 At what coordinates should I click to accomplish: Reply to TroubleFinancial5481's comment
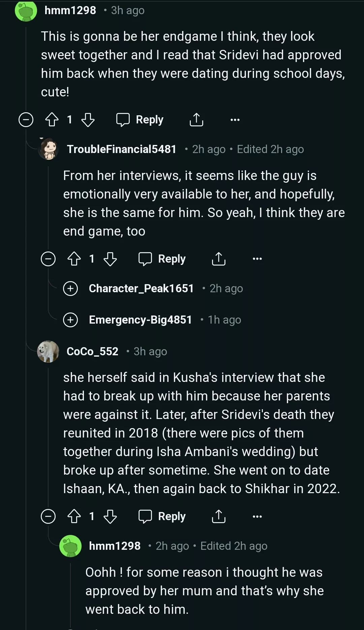coord(162,259)
